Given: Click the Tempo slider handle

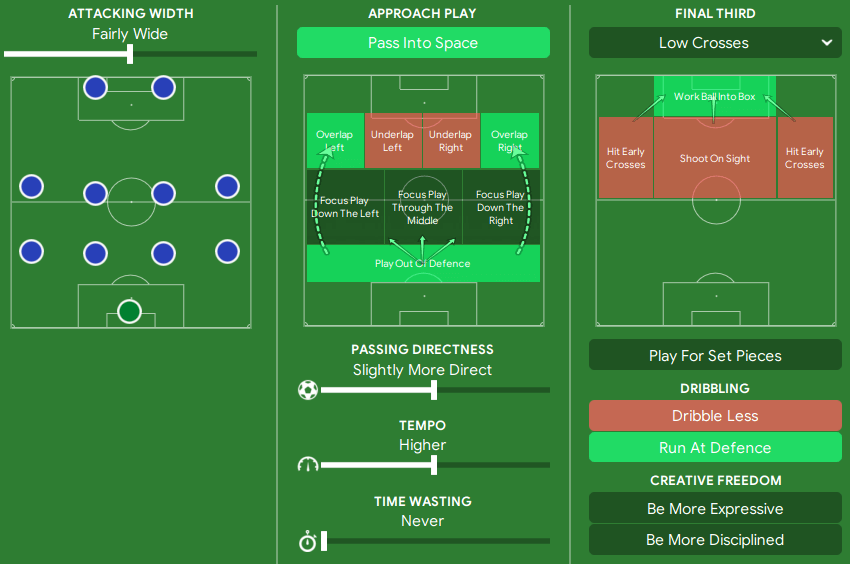Looking at the screenshot, I should 434,465.
